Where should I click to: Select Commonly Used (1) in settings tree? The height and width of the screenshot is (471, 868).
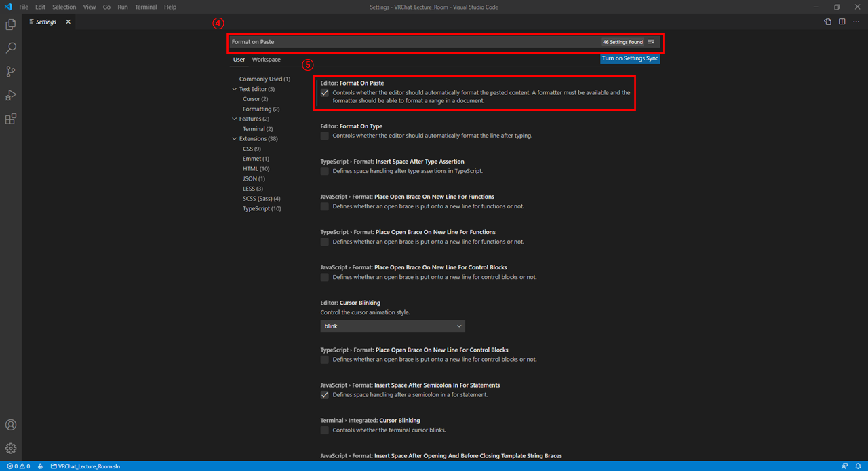[264, 79]
